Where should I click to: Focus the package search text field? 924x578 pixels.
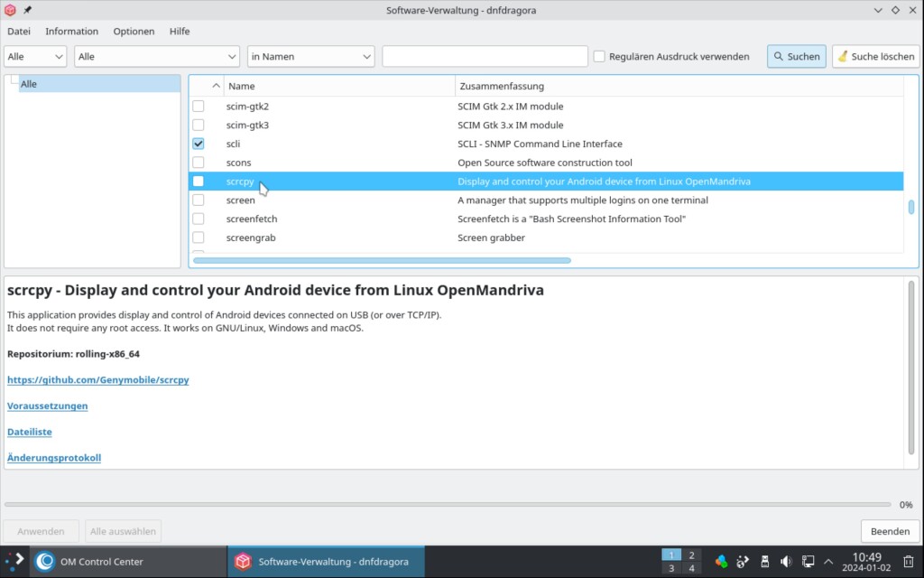485,57
